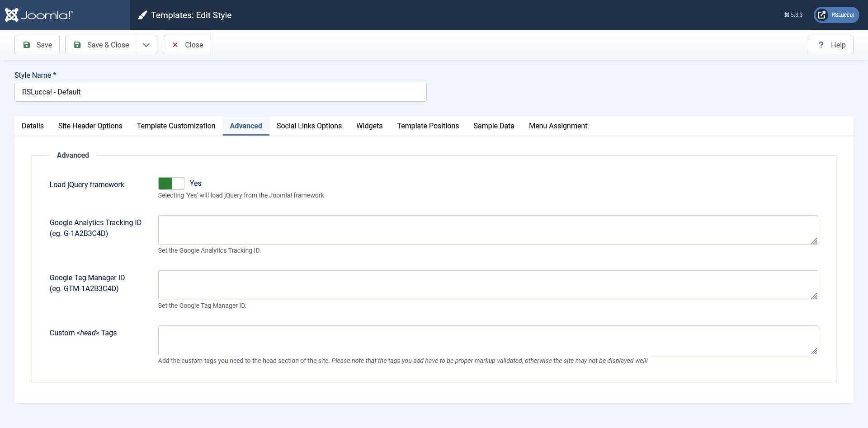
Task: Click the Help question mark button
Action: 831,45
